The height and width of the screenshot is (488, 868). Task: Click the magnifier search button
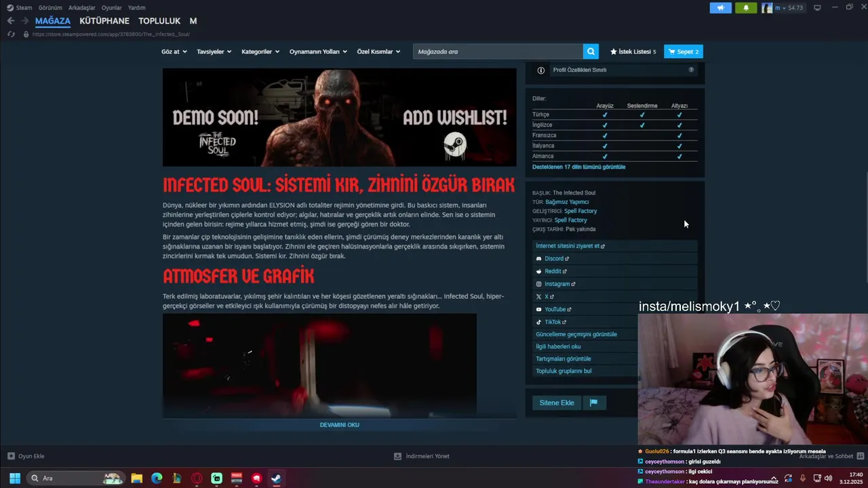[x=591, y=52]
